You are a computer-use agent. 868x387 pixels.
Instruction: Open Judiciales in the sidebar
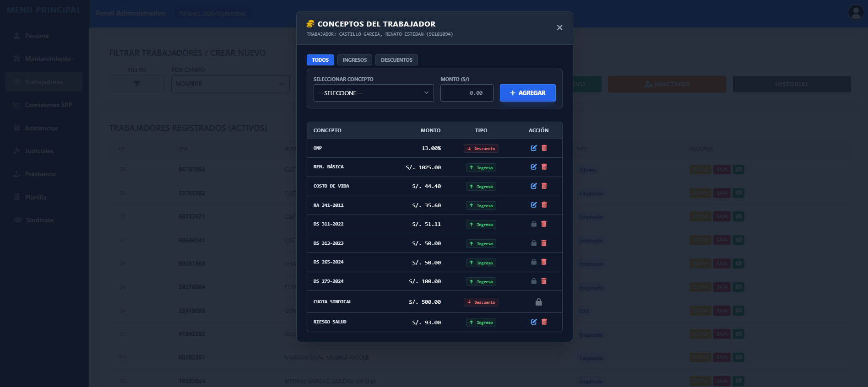44,151
